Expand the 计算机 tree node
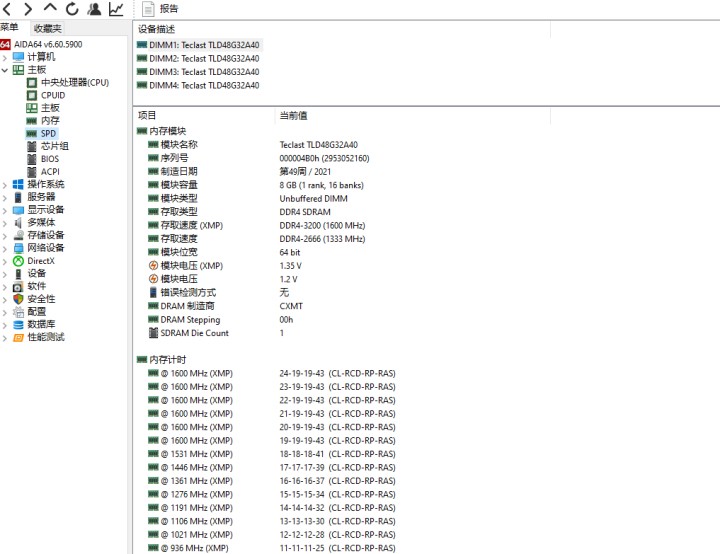 5,57
